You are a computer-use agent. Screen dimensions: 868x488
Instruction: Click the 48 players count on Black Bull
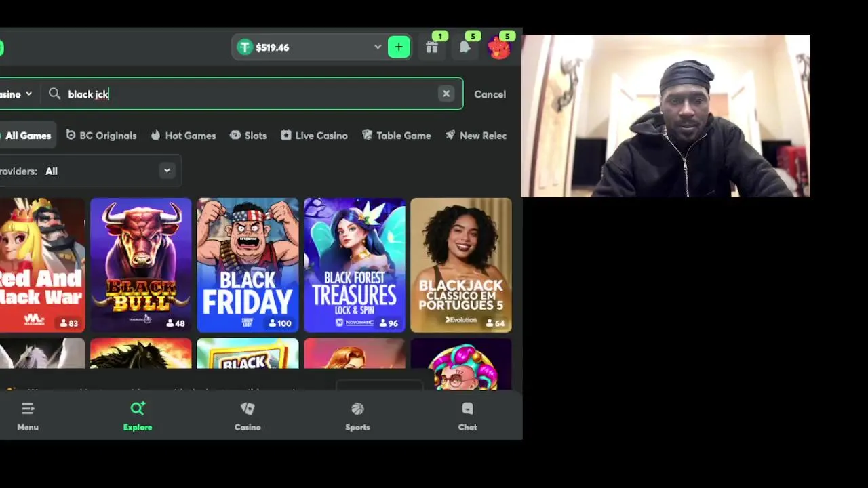(x=174, y=323)
